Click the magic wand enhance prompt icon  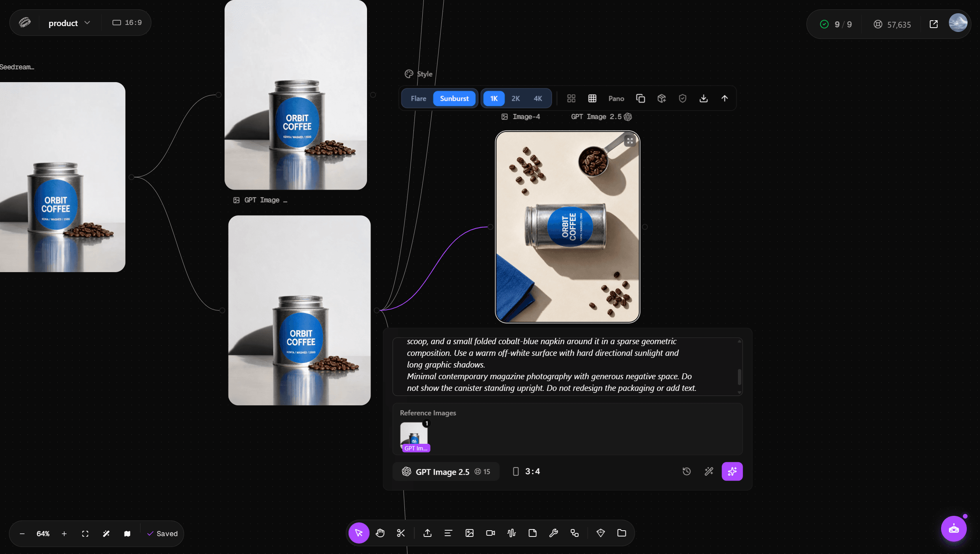point(709,471)
